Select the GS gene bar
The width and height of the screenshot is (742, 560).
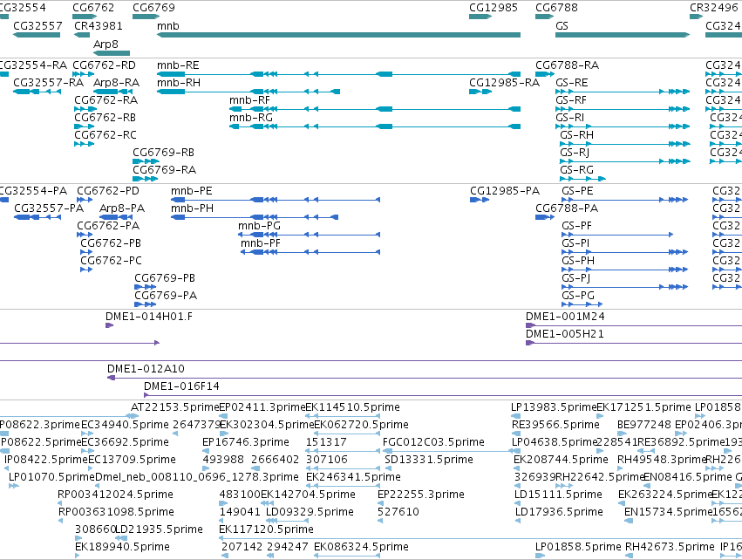623,35
